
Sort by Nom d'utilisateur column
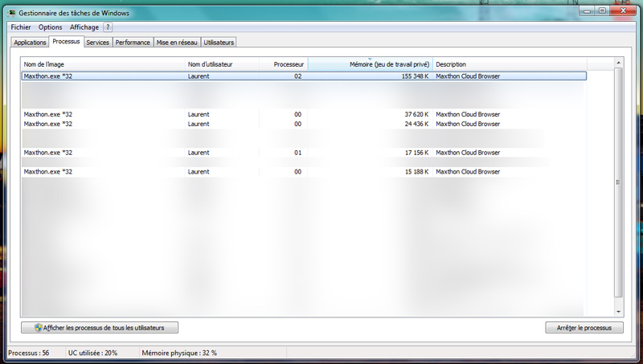(x=222, y=64)
